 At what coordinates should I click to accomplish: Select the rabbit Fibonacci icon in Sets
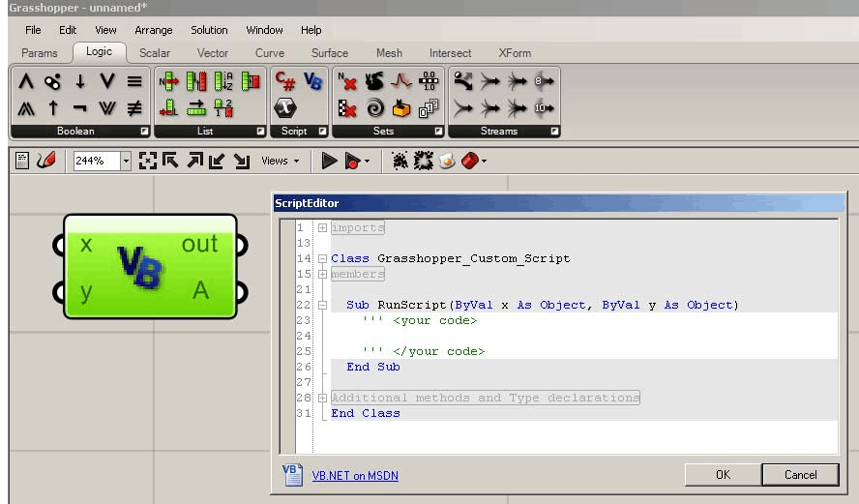[374, 81]
